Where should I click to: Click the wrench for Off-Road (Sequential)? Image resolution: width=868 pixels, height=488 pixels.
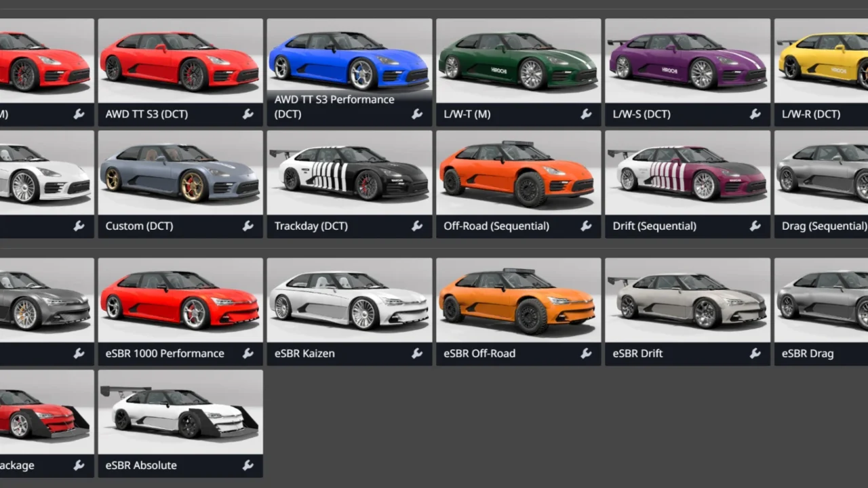click(586, 226)
